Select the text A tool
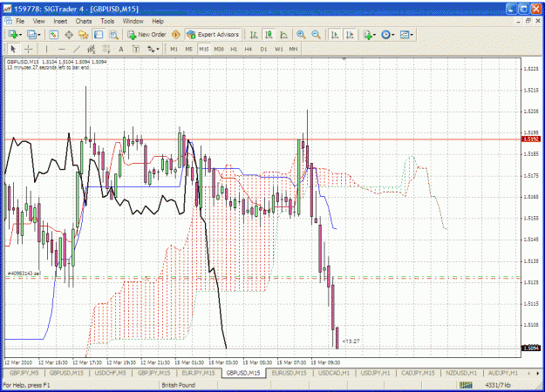545x392 pixels. [x=121, y=50]
